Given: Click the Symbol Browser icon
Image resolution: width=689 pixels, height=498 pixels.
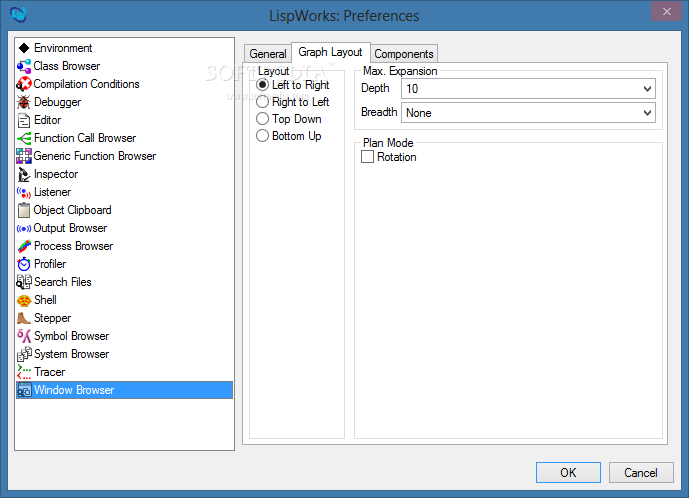Looking at the screenshot, I should (x=24, y=336).
